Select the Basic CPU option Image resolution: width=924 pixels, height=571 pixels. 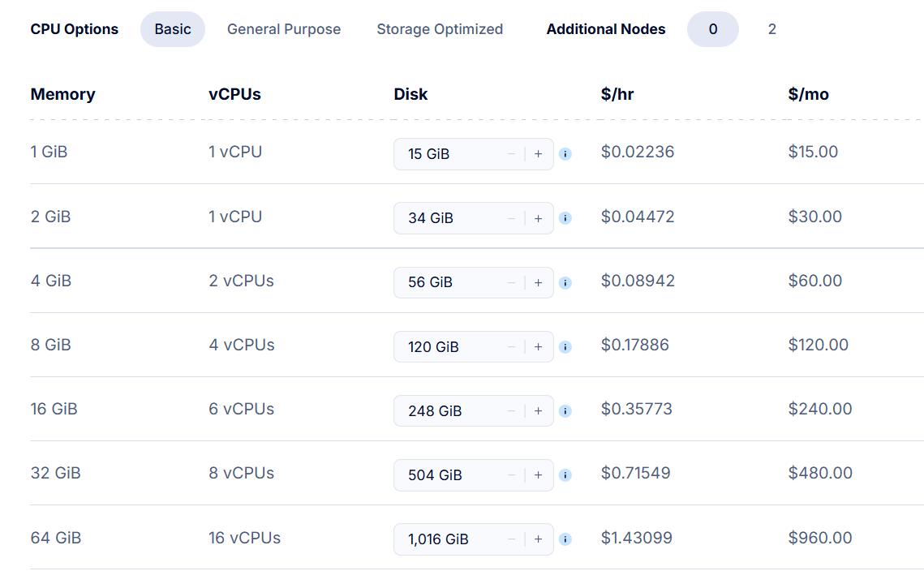173,29
